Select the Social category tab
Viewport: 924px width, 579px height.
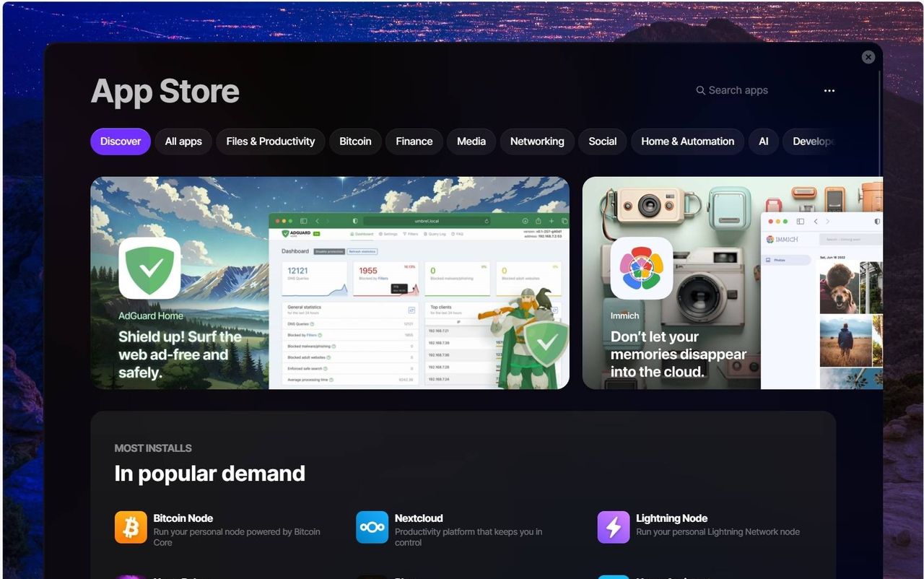coord(603,142)
